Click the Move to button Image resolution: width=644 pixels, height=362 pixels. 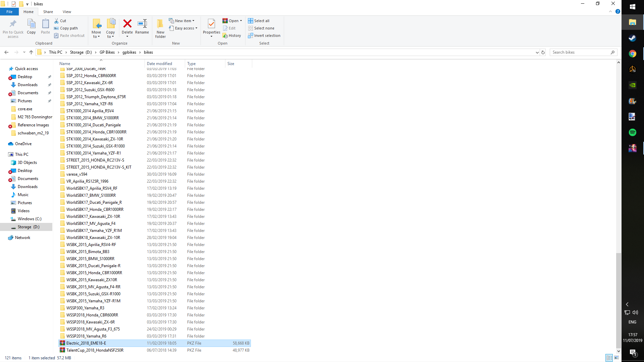tap(96, 28)
